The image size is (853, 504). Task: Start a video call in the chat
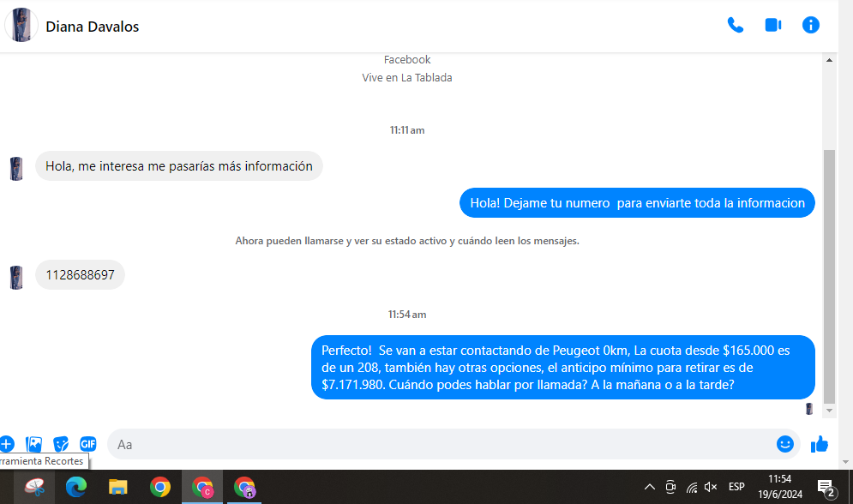tap(772, 25)
